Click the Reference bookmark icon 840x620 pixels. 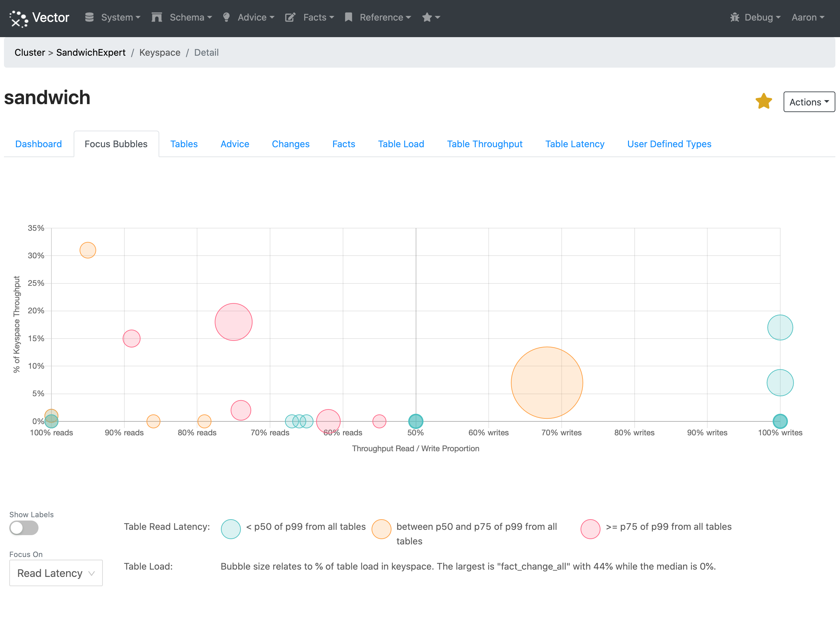pyautogui.click(x=348, y=17)
